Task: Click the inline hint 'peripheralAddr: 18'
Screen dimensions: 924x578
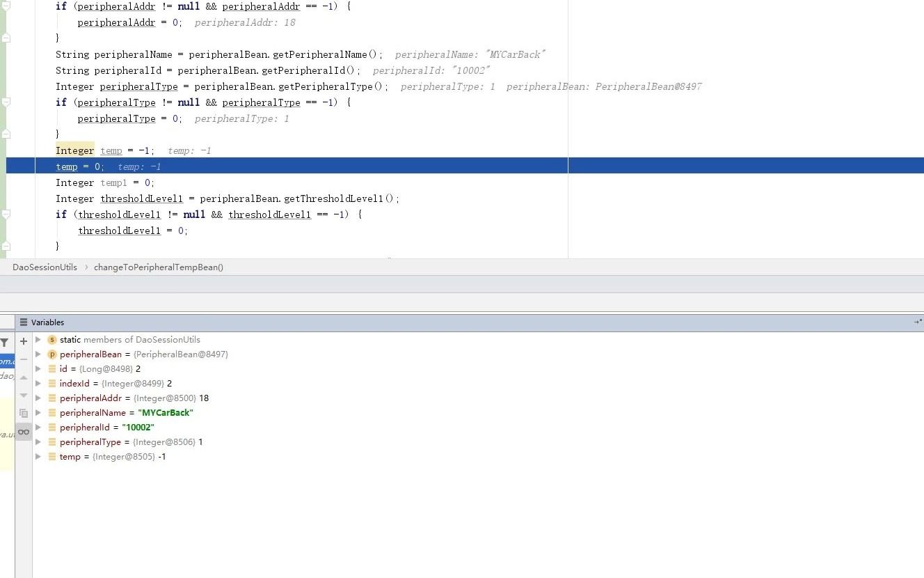Action: click(245, 22)
